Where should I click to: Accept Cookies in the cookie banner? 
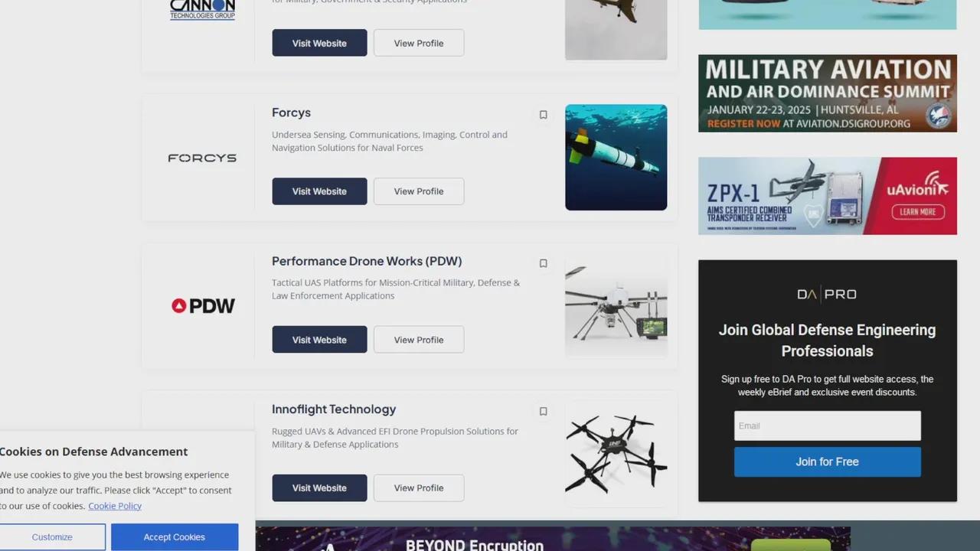tap(175, 537)
